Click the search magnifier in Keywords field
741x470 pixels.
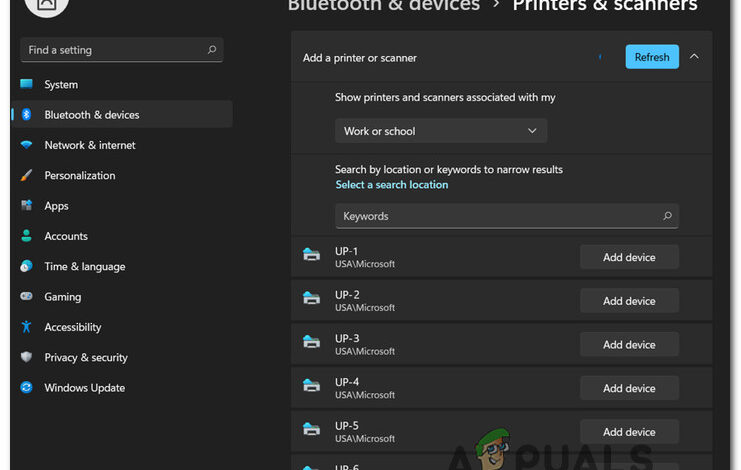point(667,216)
